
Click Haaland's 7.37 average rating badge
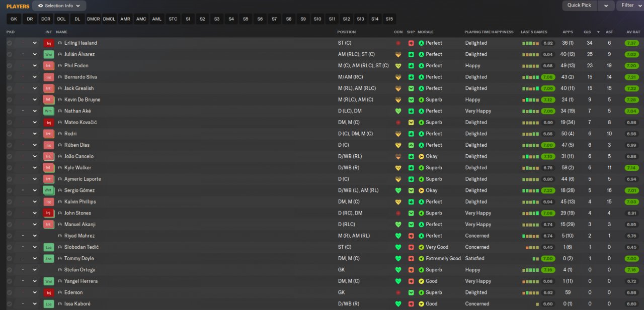pyautogui.click(x=632, y=43)
